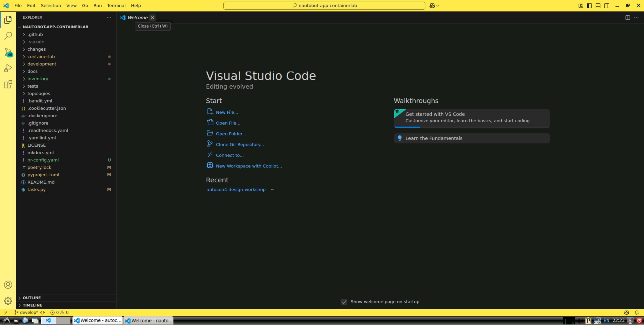Open the Selection menu
This screenshot has height=325, width=644.
tap(51, 6)
